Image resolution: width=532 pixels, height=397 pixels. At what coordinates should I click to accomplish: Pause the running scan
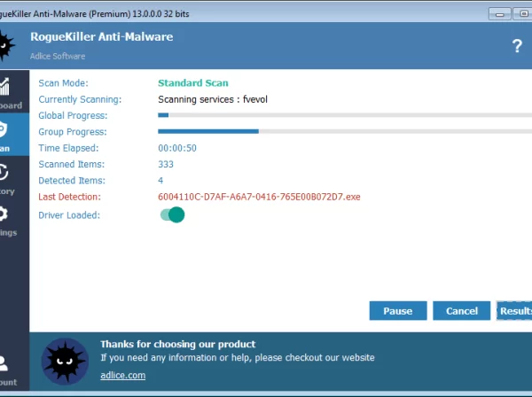[x=398, y=310]
